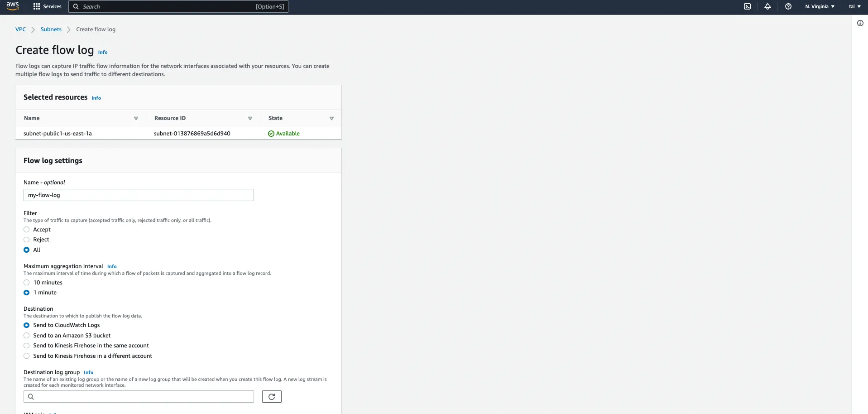Choose the 1 minute aggregation interval
The width and height of the screenshot is (868, 414).
pos(27,293)
